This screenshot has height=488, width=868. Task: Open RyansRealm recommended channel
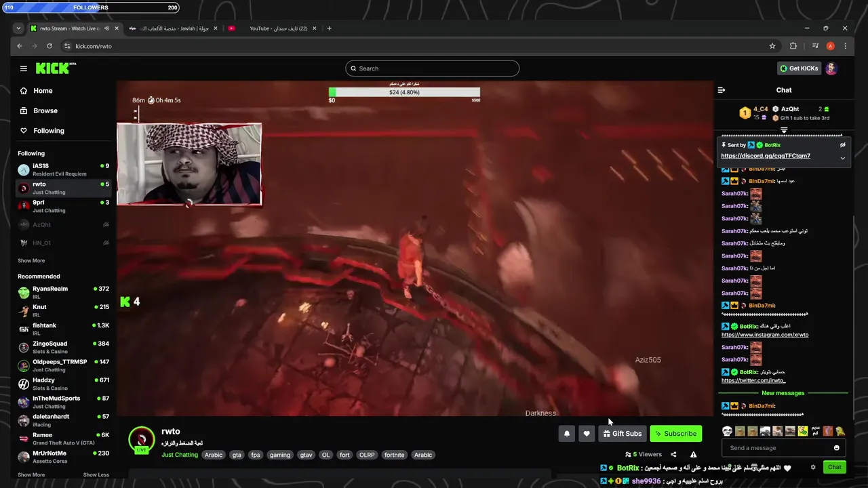click(64, 292)
